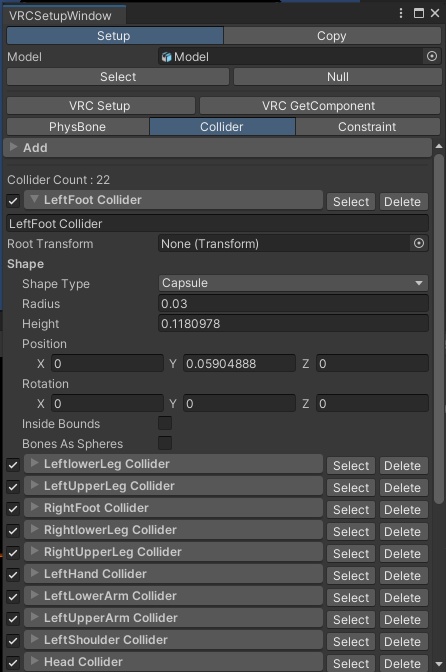
Task: Uncheck the RightFoot Collider checkbox
Action: pyautogui.click(x=13, y=509)
